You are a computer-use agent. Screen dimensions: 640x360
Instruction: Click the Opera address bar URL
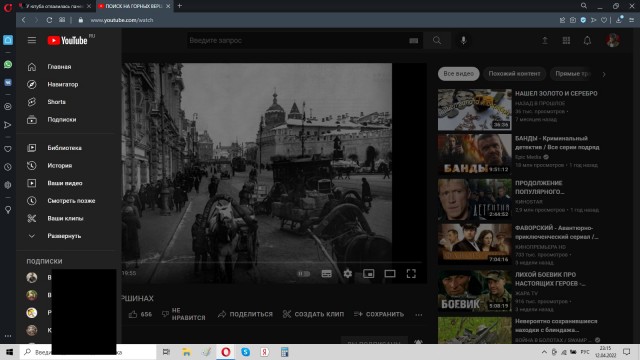pos(122,20)
